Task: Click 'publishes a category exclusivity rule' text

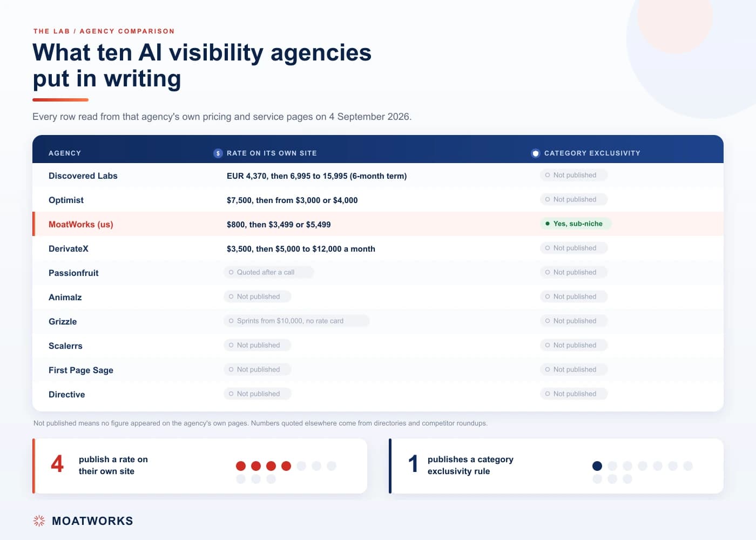Action: [470, 465]
